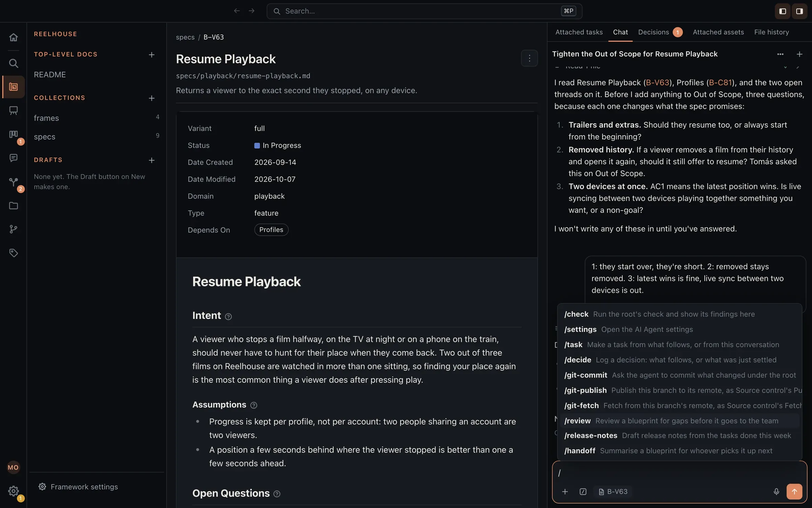Open the search icon in the left rail
Screen dimensions: 812x508
[13, 63]
